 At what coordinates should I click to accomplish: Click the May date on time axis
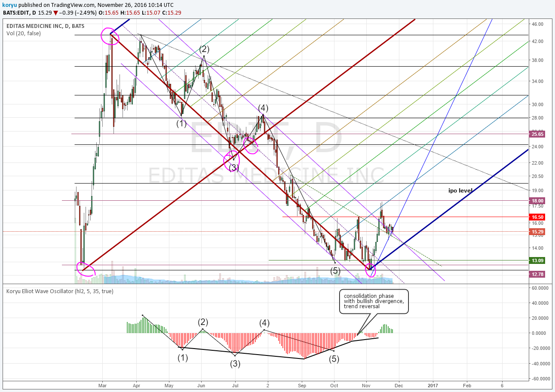point(169,386)
